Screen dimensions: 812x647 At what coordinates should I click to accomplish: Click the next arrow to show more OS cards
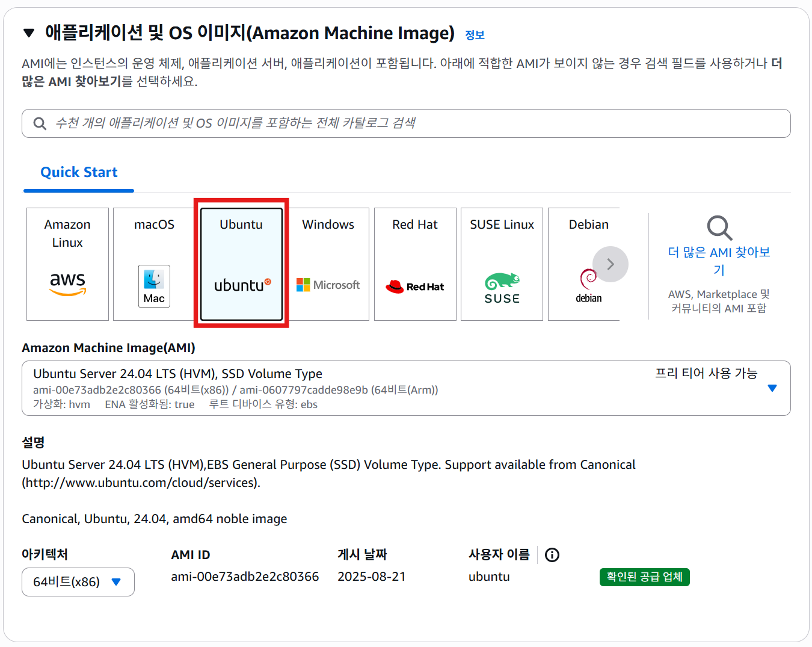611,264
